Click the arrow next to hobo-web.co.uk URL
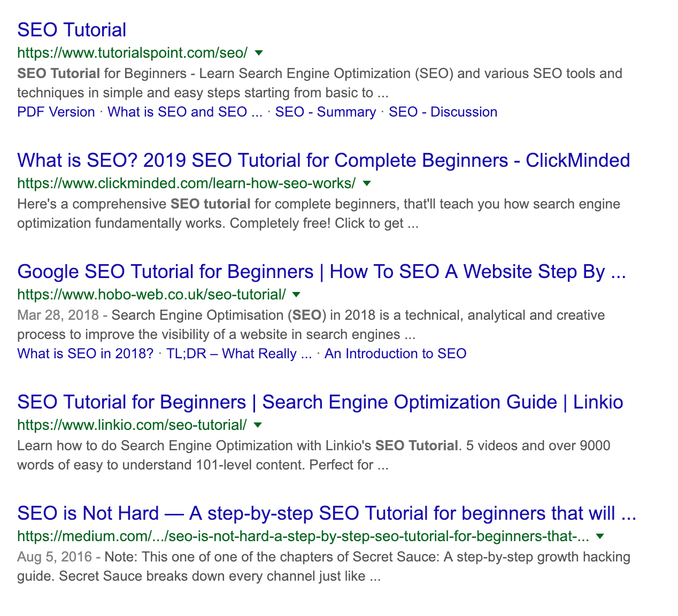Screen dimensions: 678x616 (x=297, y=295)
